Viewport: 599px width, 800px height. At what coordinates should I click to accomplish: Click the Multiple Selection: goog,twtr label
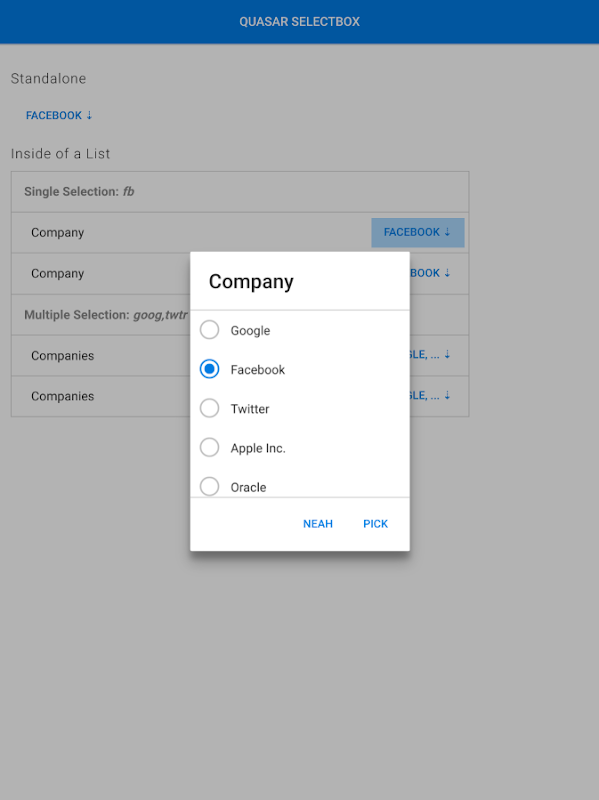(106, 315)
